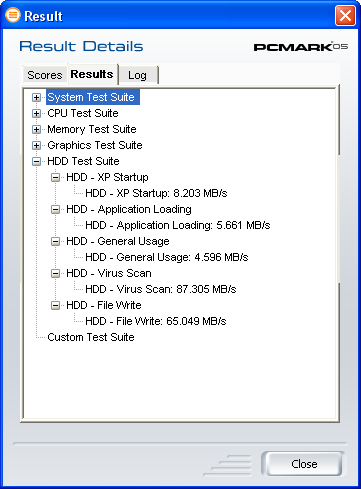Select the Custom Test Suite item
The height and width of the screenshot is (489, 361).
point(91,337)
